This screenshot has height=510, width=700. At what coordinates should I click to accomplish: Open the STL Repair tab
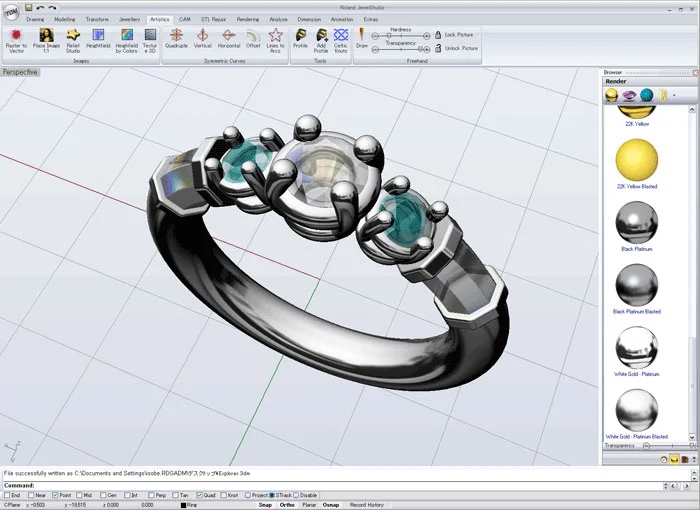coord(213,19)
